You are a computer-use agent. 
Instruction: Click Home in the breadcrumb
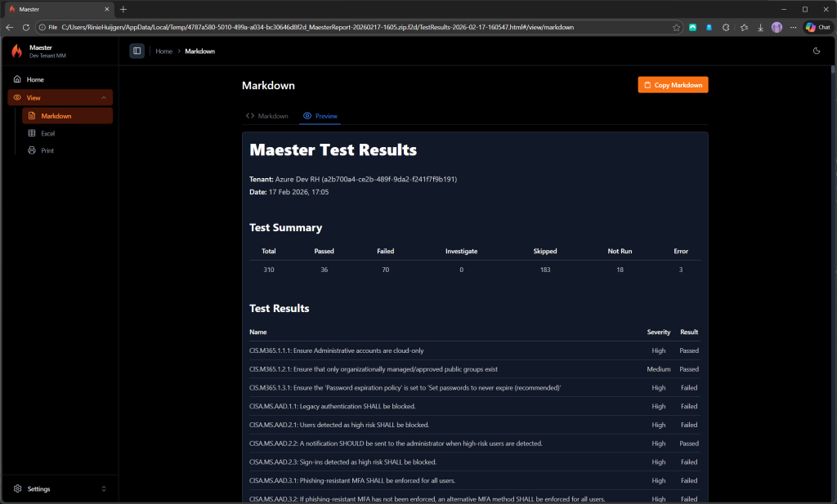163,51
